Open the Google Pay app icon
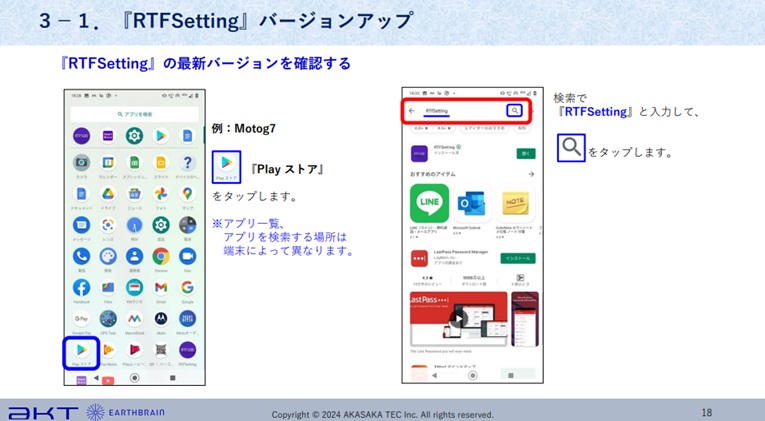765x421 pixels. [x=81, y=319]
